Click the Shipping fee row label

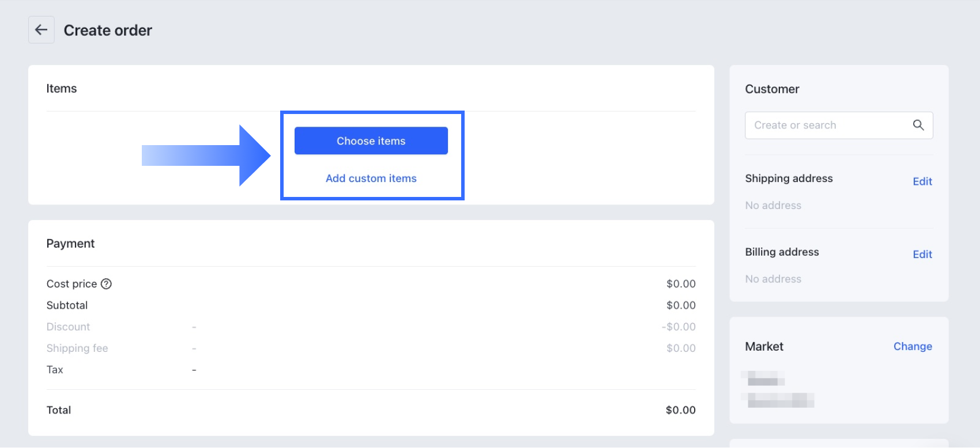(x=77, y=348)
